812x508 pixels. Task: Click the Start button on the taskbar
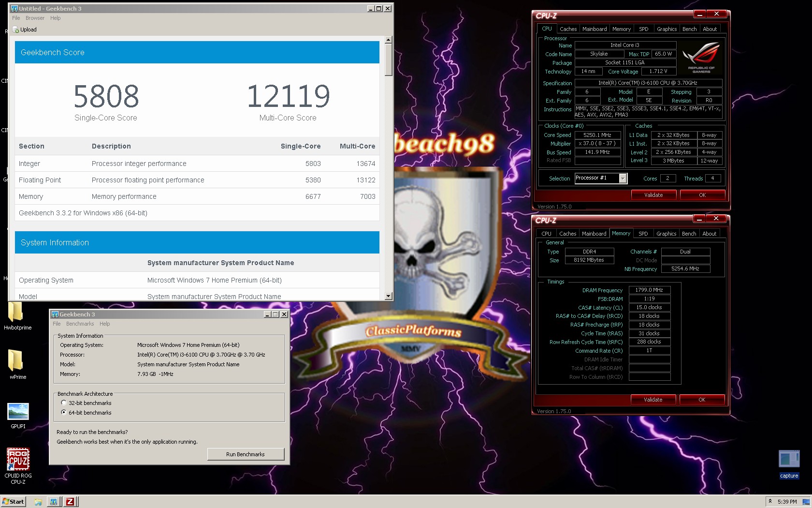point(13,502)
